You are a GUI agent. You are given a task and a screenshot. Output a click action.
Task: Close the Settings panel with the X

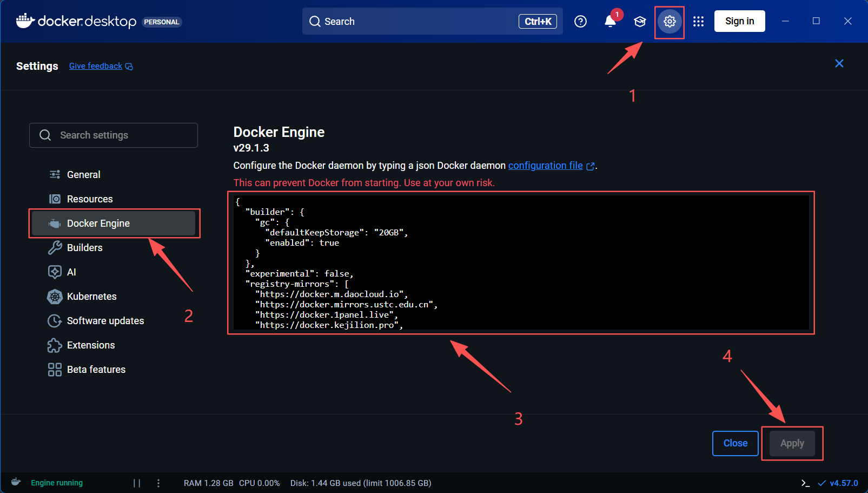(x=839, y=63)
